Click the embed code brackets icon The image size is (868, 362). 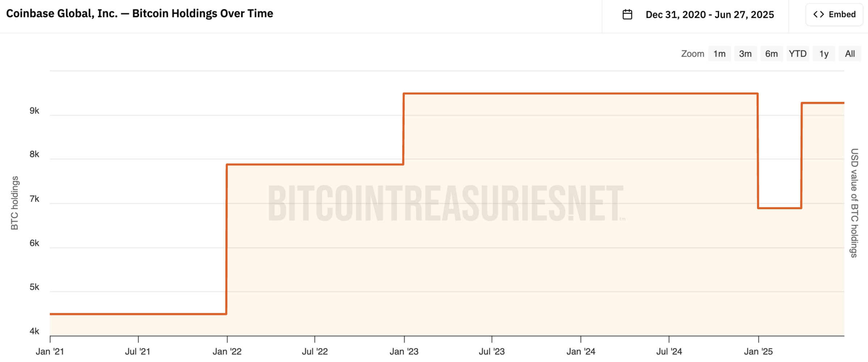819,14
